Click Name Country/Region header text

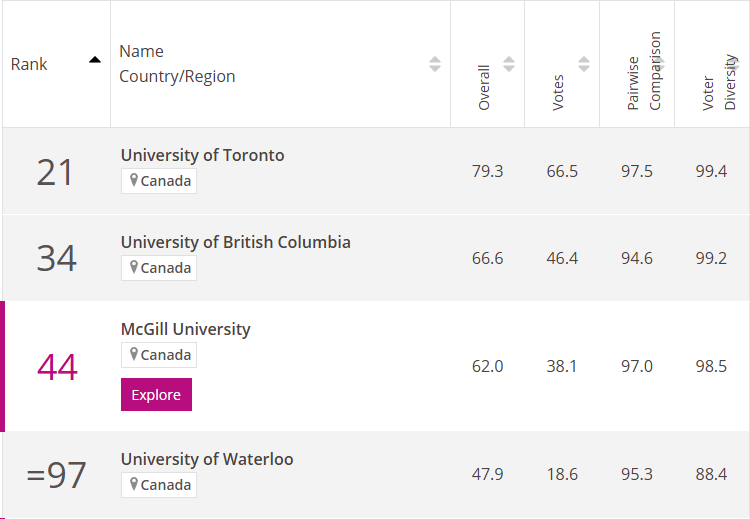[177, 64]
